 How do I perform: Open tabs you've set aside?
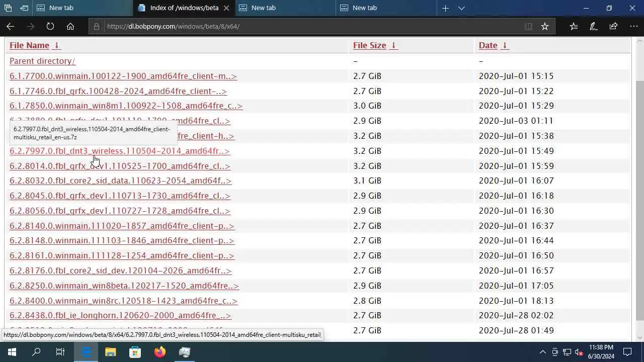coord(8,8)
